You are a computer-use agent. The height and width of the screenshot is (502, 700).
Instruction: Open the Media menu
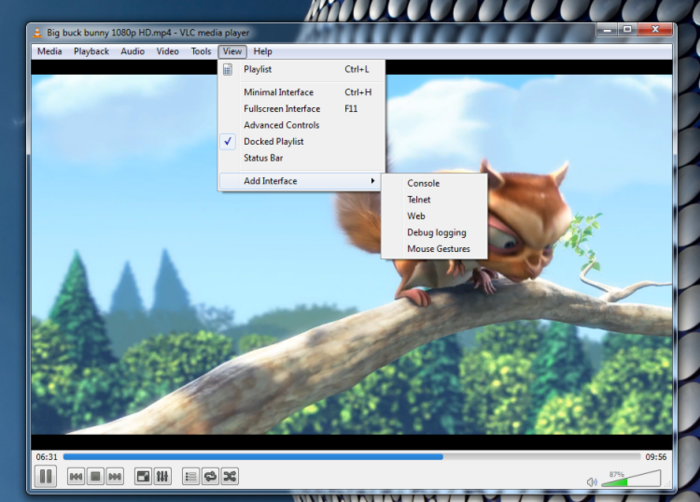pyautogui.click(x=50, y=51)
